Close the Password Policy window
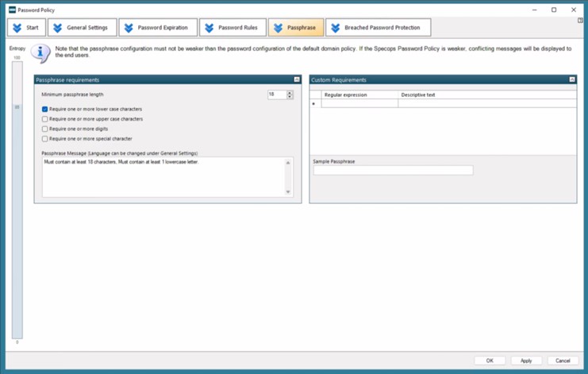Image resolution: width=588 pixels, height=374 pixels. click(x=574, y=10)
